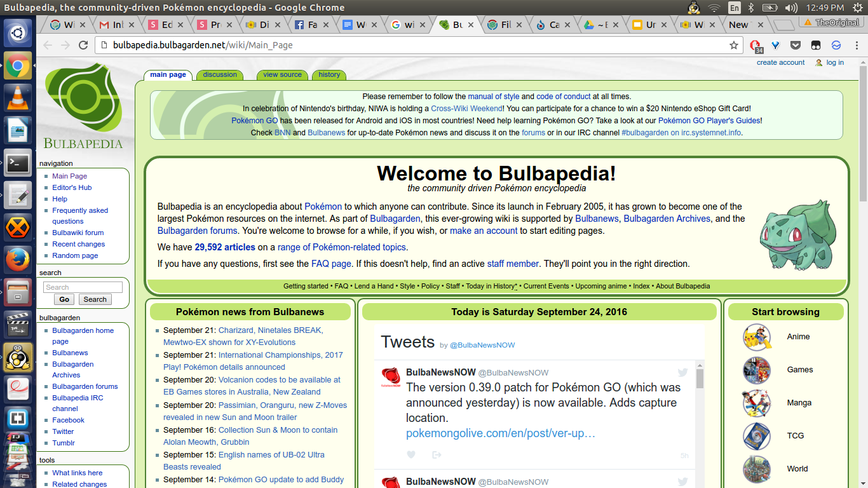The image size is (868, 488).
Task: Open the FAQ page link
Action: [331, 264]
